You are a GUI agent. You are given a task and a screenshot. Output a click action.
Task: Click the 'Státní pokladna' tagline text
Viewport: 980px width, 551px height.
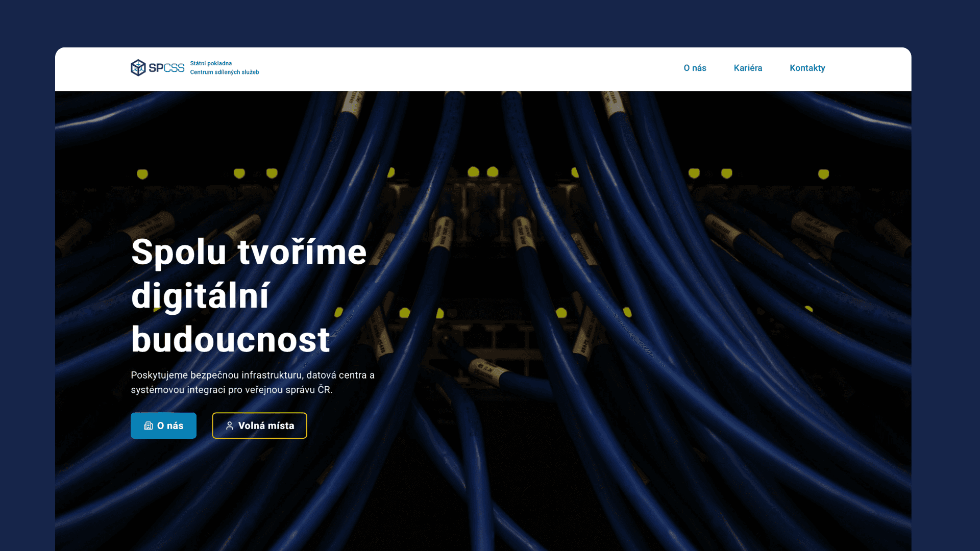(x=211, y=63)
